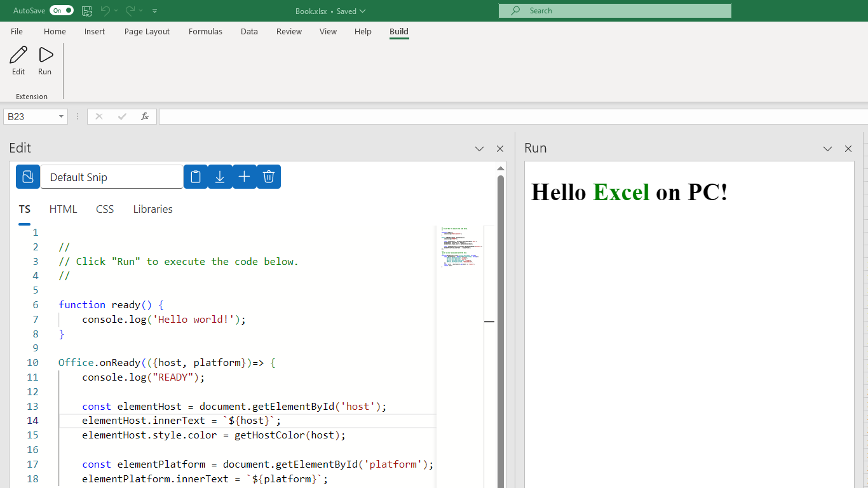This screenshot has width=868, height=488.
Task: Click the download arrow icon button
Action: [x=220, y=177]
